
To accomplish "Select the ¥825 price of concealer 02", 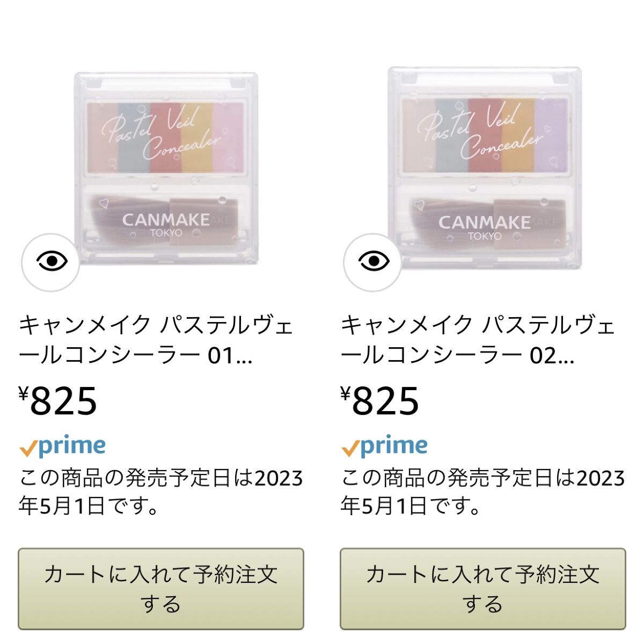I will pyautogui.click(x=380, y=401).
